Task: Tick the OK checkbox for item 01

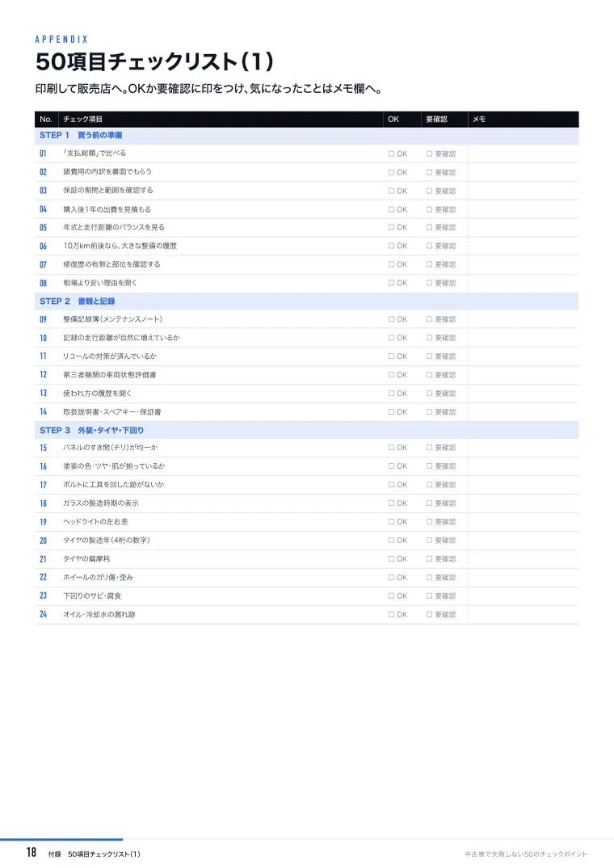Action: click(x=391, y=154)
